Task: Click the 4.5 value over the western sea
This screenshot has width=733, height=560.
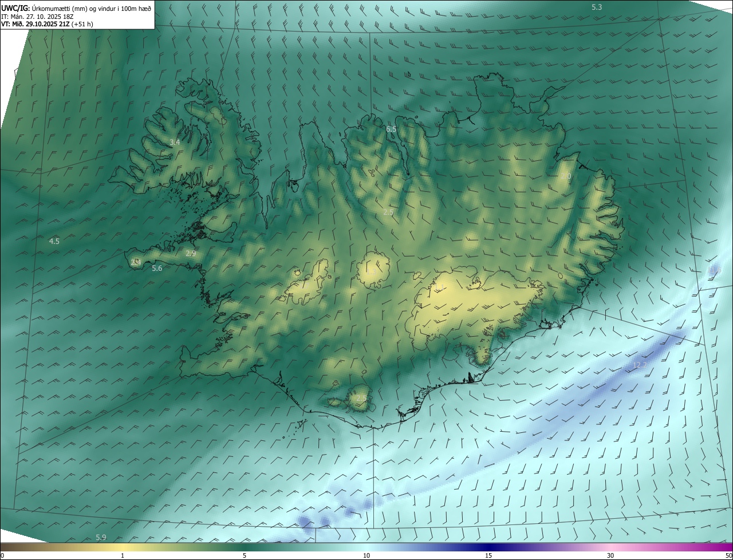Action: coord(54,242)
